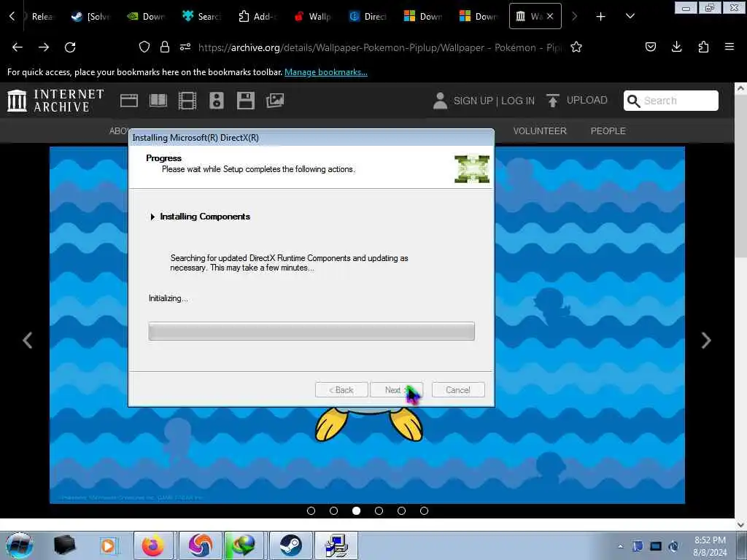Click the Windows Start orb
Screen dimensions: 747x560
pyautogui.click(x=20, y=545)
